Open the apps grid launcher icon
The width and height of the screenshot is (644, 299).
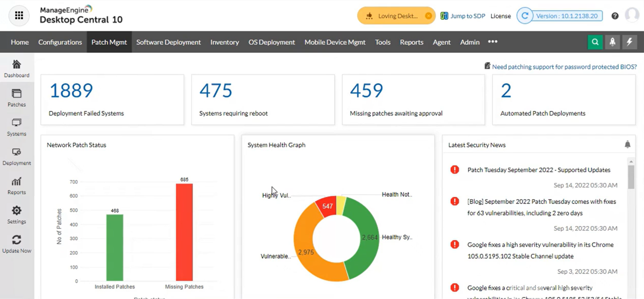tap(19, 16)
